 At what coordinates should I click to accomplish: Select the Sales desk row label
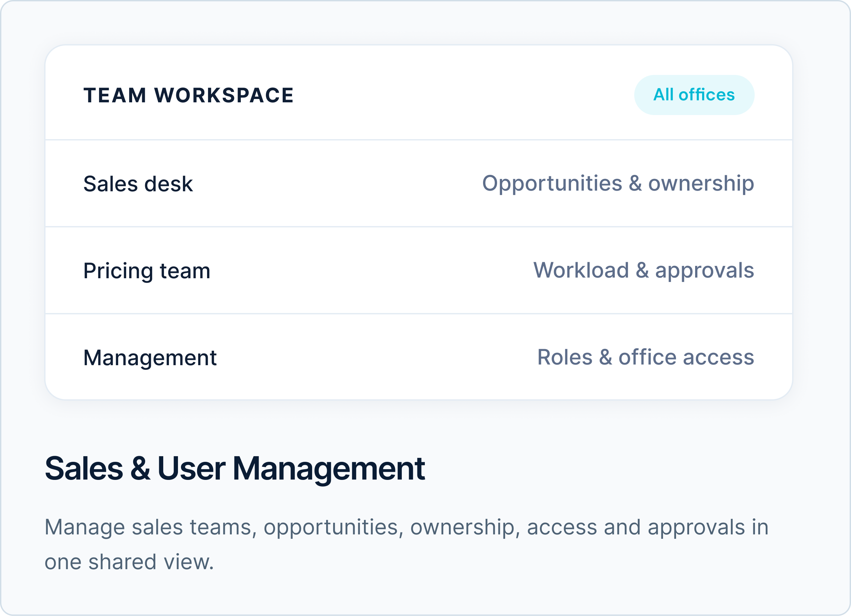(138, 184)
